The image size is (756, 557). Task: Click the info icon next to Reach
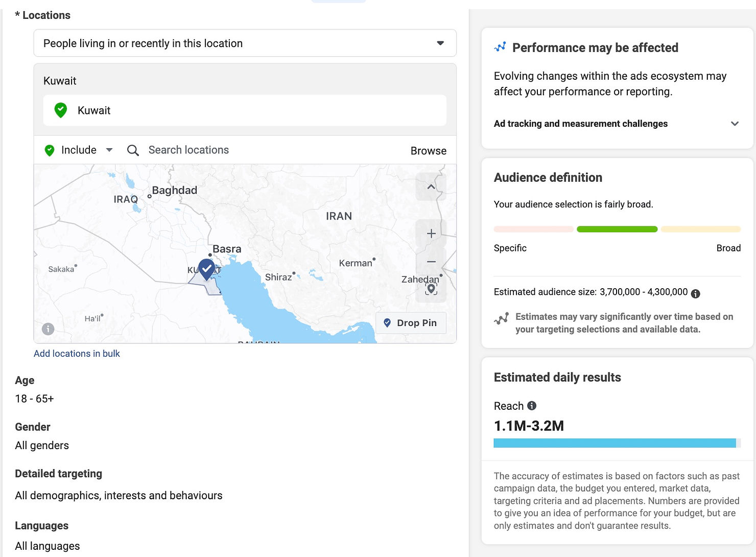coord(532,406)
